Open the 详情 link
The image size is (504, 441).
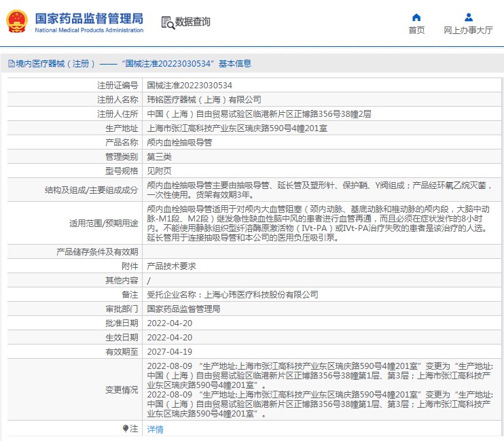click(156, 429)
